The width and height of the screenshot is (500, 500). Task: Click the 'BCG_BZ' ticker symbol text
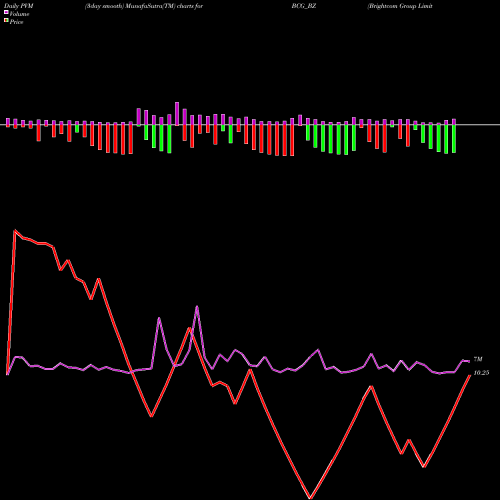click(304, 6)
